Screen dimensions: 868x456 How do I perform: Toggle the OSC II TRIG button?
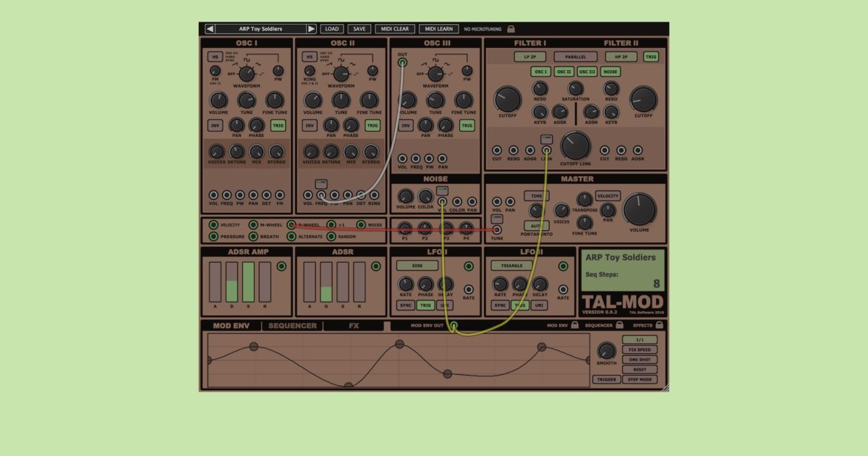tap(373, 125)
